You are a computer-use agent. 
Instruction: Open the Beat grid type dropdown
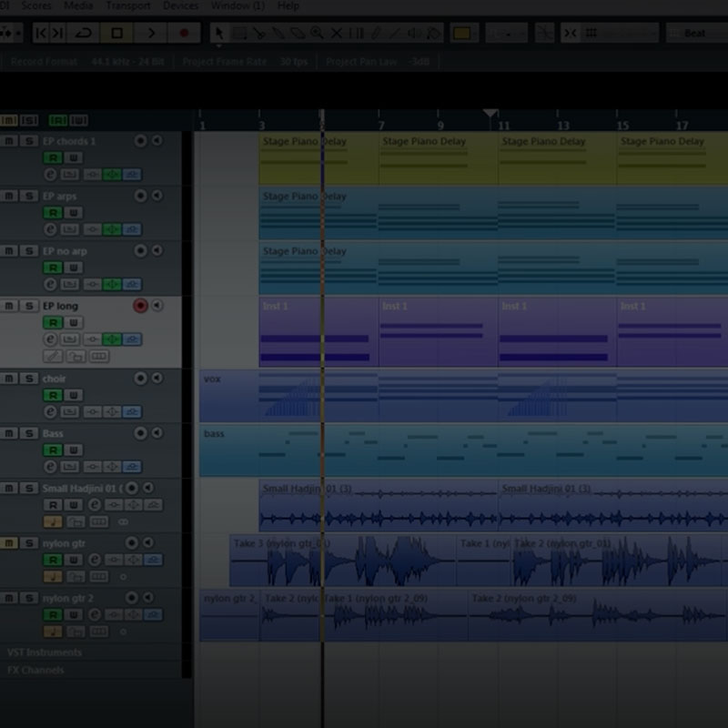[696, 34]
